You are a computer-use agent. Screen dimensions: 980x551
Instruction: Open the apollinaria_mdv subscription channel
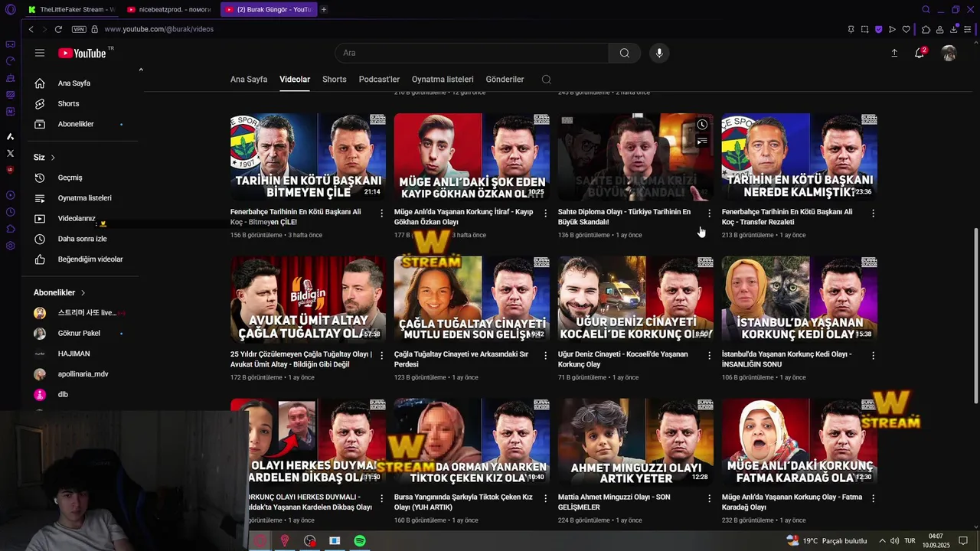[x=83, y=374]
